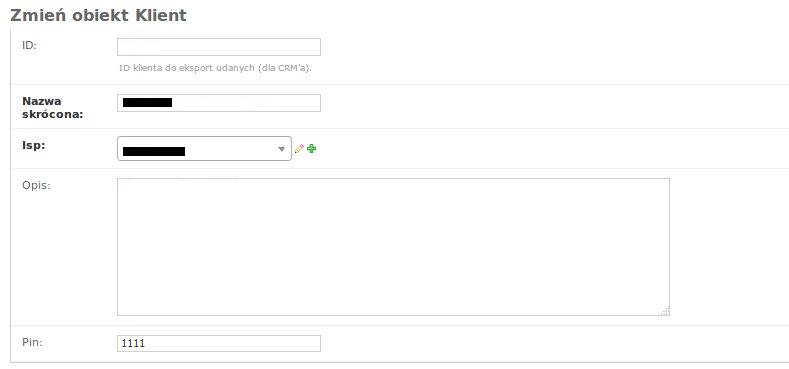
Task: Place cursor in the Opis text area
Action: pyautogui.click(x=393, y=247)
